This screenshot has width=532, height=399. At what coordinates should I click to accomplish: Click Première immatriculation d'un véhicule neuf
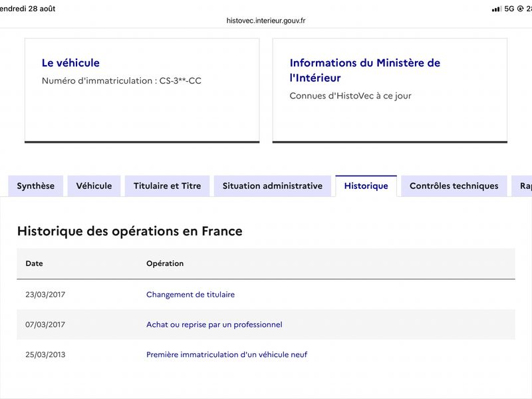tap(227, 354)
